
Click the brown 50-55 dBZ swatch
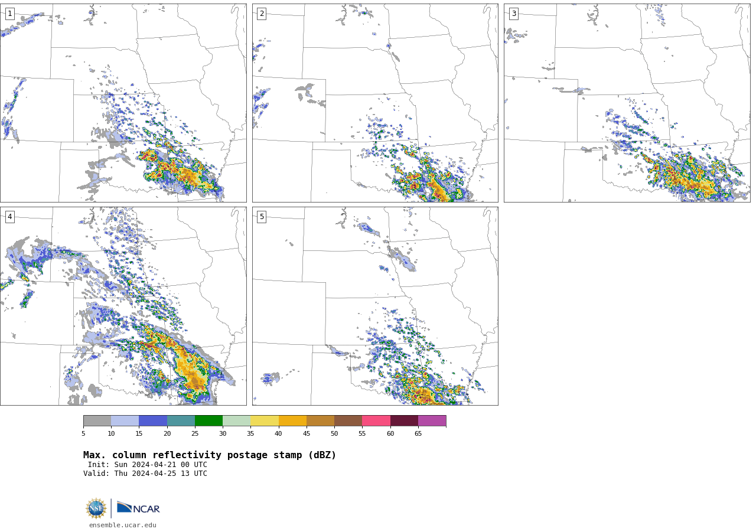348,421
